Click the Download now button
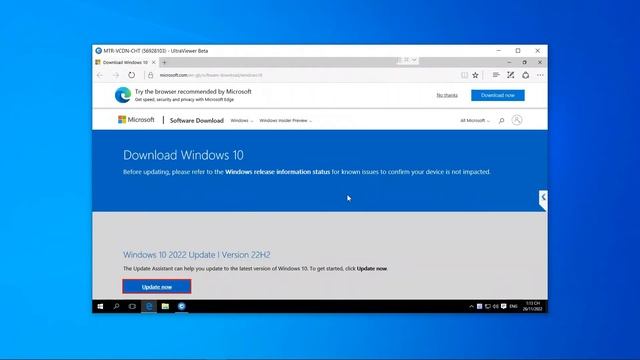 tap(498, 95)
